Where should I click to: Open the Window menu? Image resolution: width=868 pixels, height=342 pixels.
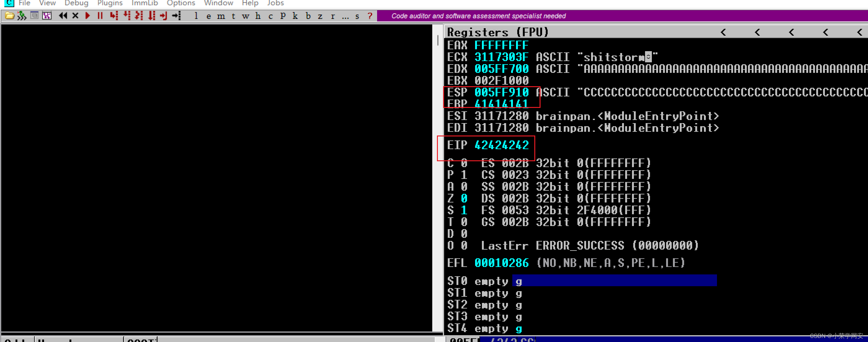(x=218, y=3)
